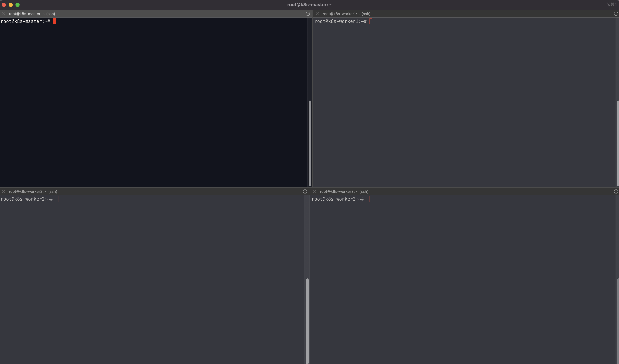Image resolution: width=619 pixels, height=364 pixels.
Task: Focus the k8s-worker1 terminal prompt area
Action: tap(340, 21)
